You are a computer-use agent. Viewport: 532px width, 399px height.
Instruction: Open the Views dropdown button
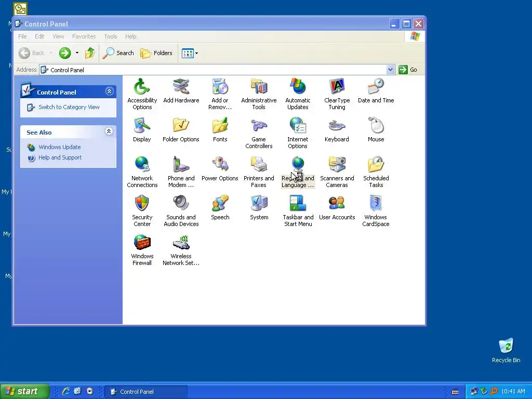[x=190, y=53]
